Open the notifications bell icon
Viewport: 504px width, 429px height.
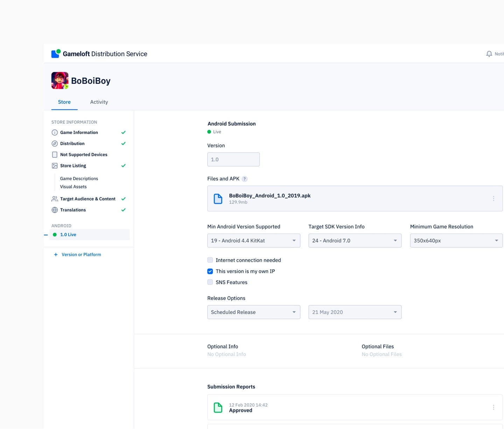(x=489, y=54)
